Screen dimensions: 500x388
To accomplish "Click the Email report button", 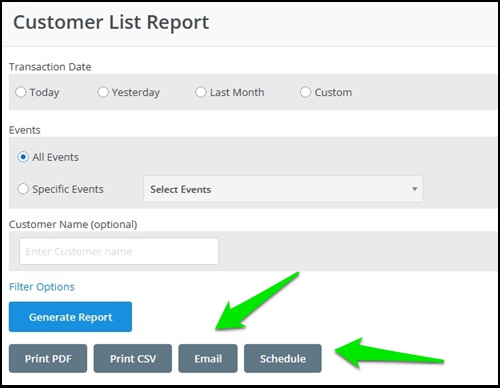I will click(x=208, y=359).
